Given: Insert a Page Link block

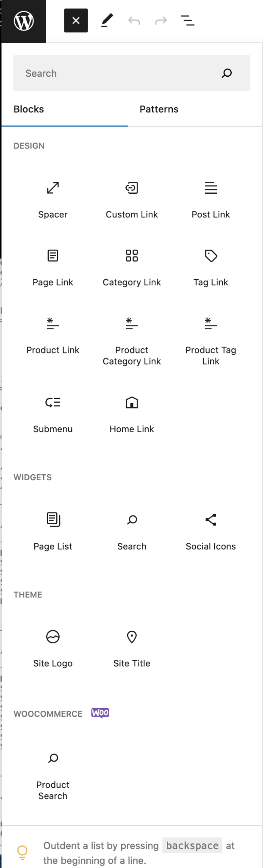Looking at the screenshot, I should pos(53,267).
